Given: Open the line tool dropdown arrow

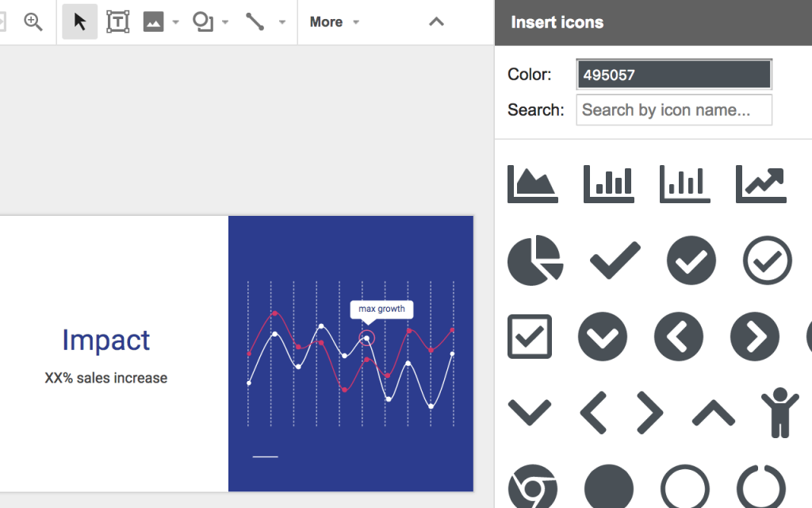Looking at the screenshot, I should click(x=282, y=21).
